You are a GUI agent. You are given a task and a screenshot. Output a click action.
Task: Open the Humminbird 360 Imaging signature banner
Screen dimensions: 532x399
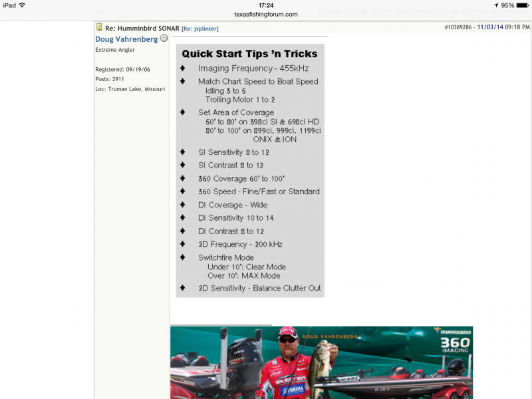(322, 362)
